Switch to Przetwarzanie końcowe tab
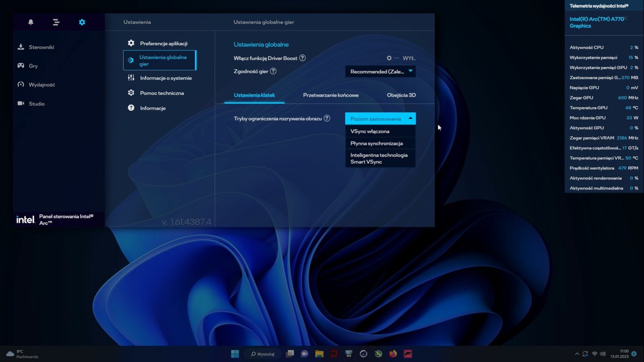Screen dimensions: 644x362 click(x=331, y=95)
